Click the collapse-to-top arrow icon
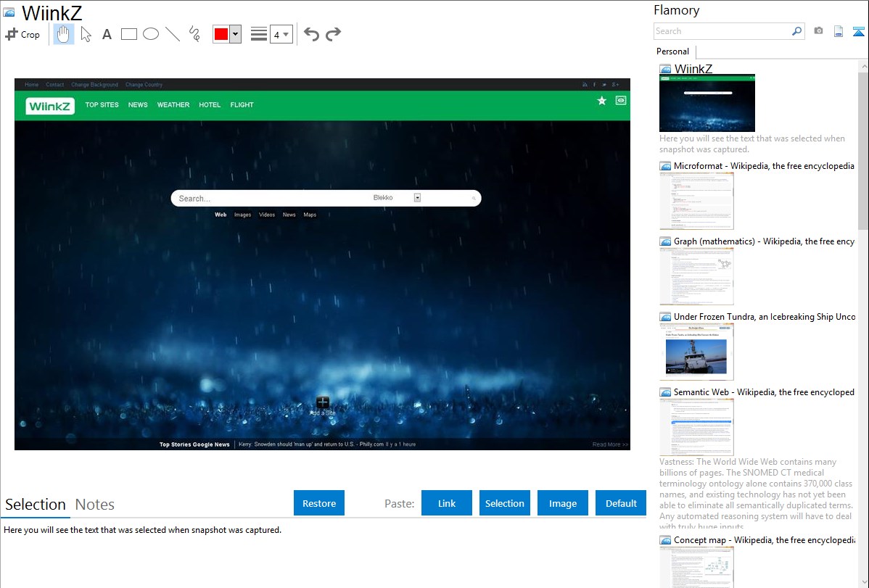Viewport: 869px width, 588px height. point(858,31)
